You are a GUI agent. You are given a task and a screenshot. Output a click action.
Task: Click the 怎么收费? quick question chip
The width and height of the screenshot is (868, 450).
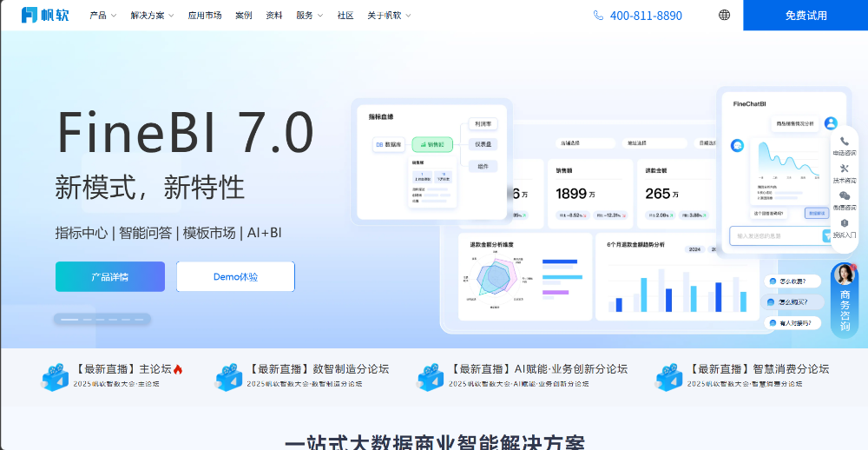pyautogui.click(x=792, y=281)
